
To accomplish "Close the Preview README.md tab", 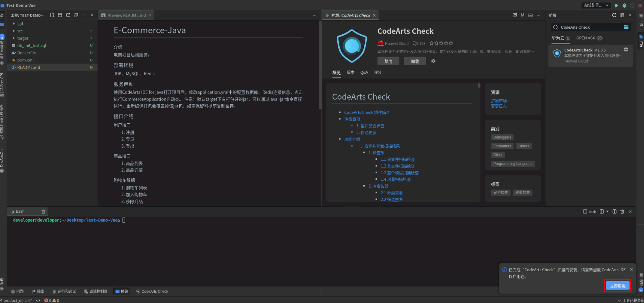I will (x=150, y=15).
